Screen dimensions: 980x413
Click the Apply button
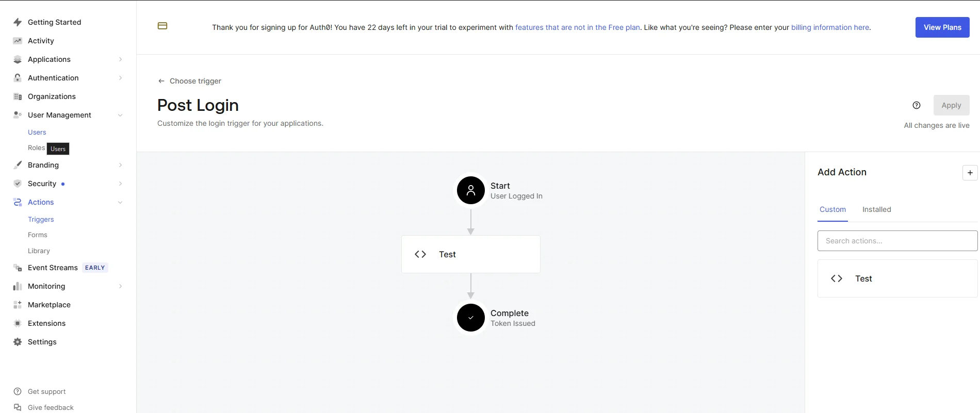[951, 105]
